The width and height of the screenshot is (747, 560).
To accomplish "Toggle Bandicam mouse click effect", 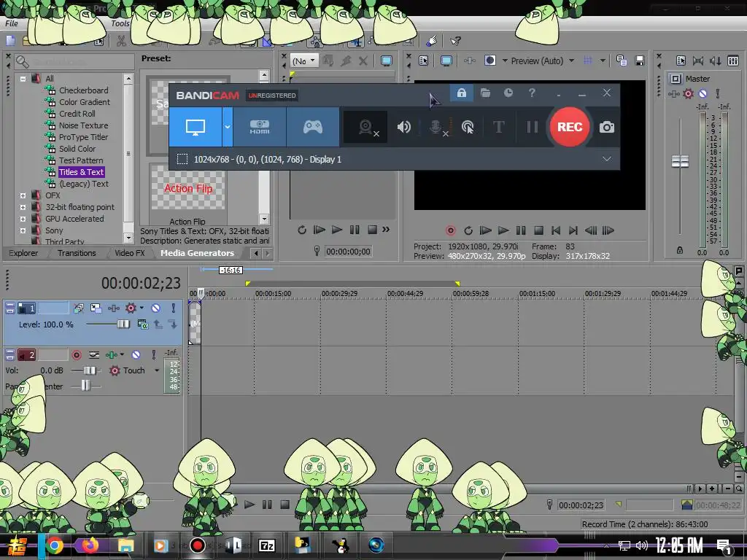I will pyautogui.click(x=468, y=127).
